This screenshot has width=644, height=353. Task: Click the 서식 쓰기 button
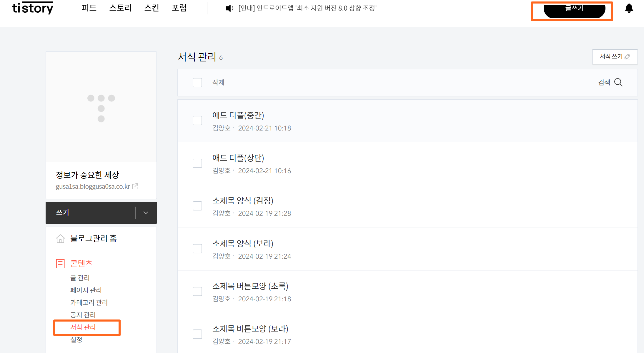(615, 57)
